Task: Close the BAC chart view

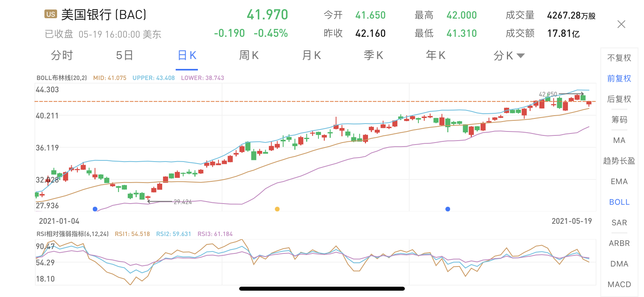Action: pyautogui.click(x=621, y=24)
